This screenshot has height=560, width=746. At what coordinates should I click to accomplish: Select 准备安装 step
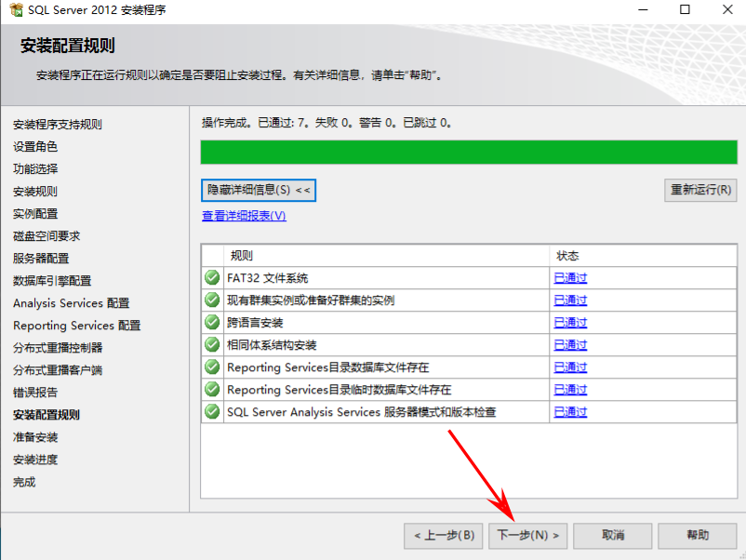pos(35,437)
